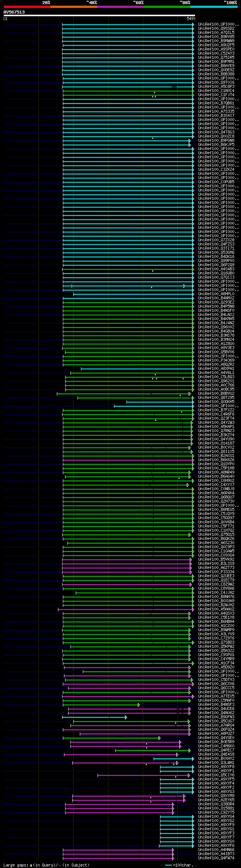Open hit UniRef100_A7QIL5
241x868 pixels.
coord(216,32)
